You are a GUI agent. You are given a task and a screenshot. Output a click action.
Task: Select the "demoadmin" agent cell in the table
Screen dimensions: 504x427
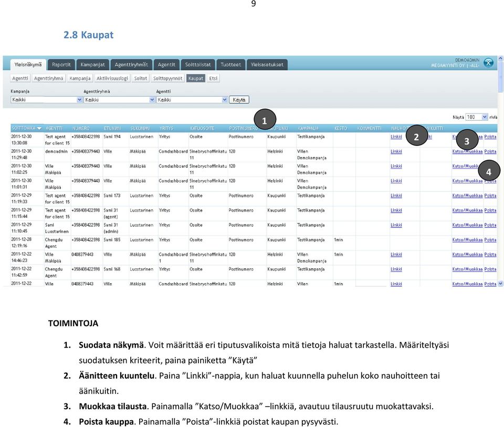click(56, 151)
